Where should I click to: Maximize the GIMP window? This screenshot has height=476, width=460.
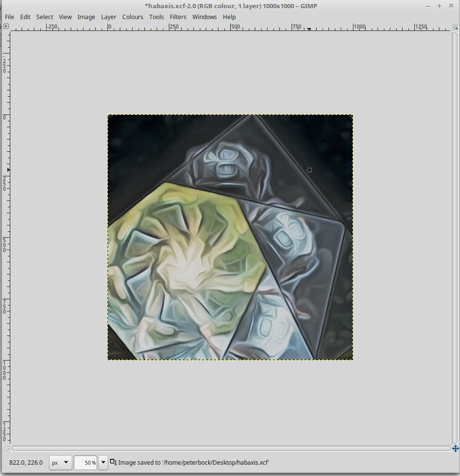(x=439, y=6)
